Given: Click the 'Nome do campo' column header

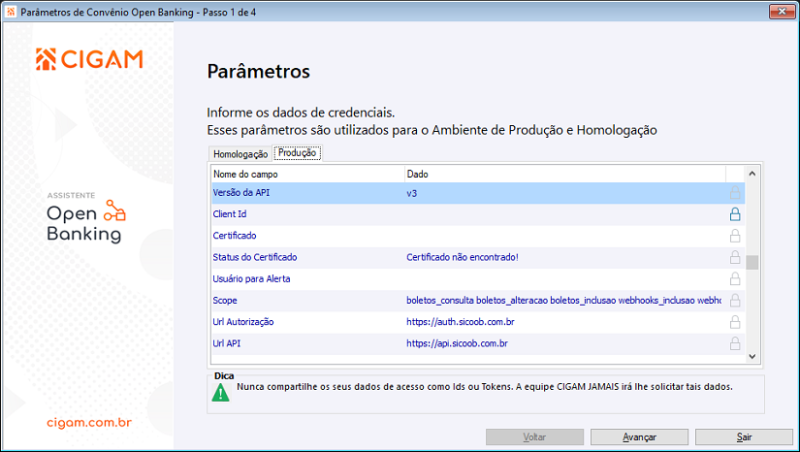Looking at the screenshot, I should pos(308,174).
